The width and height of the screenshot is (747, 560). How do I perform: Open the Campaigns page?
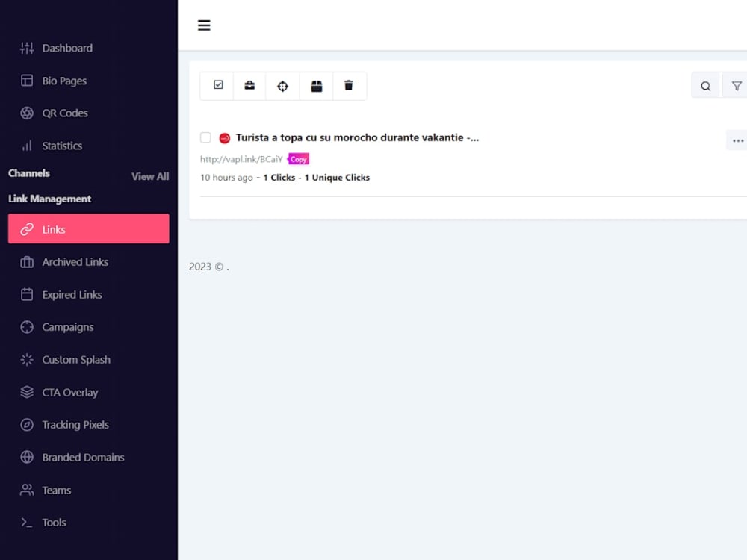point(68,327)
